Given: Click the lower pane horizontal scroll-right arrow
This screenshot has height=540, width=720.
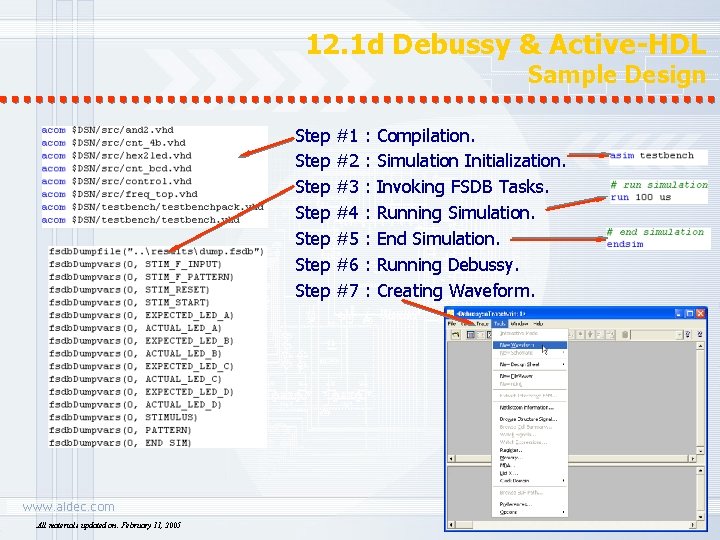Looking at the screenshot, I should point(692,524).
